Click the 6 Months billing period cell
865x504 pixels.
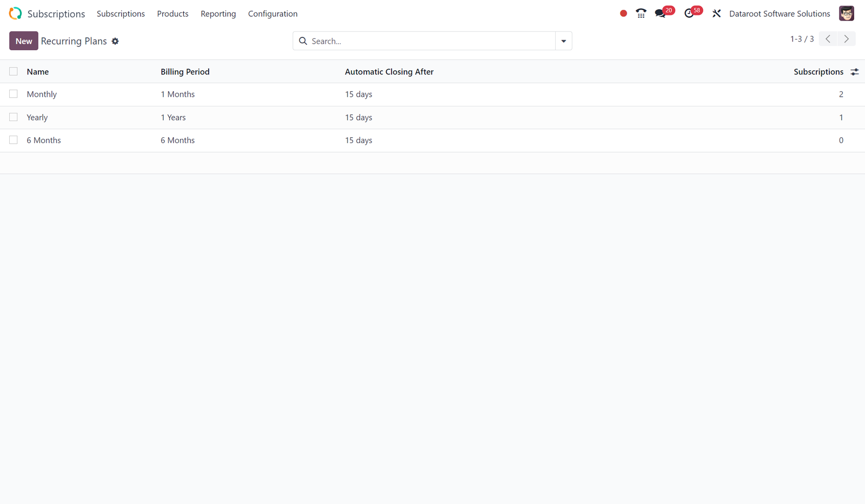(178, 140)
